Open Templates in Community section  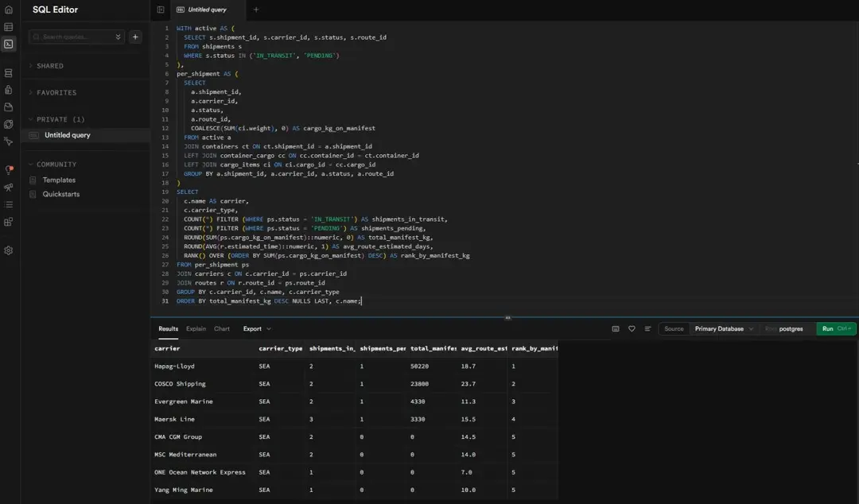[x=59, y=180]
